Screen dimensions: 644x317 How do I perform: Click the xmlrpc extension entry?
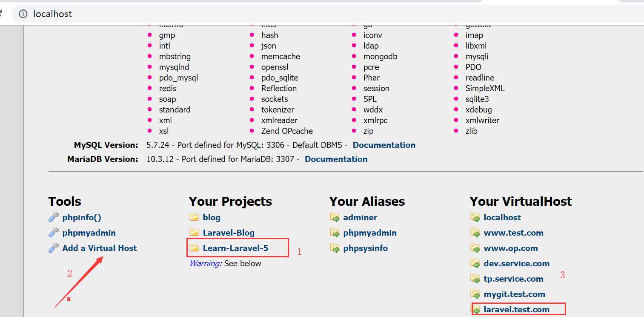(375, 120)
